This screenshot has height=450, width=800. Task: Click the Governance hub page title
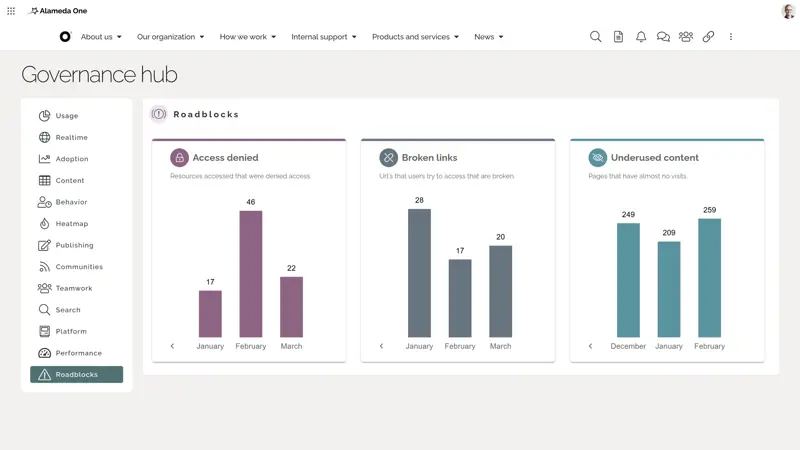click(x=99, y=75)
